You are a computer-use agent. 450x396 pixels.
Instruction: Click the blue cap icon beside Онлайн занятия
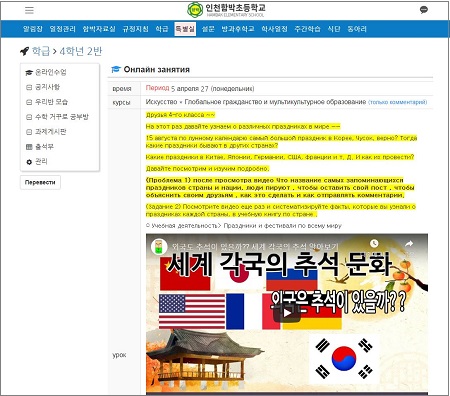116,69
